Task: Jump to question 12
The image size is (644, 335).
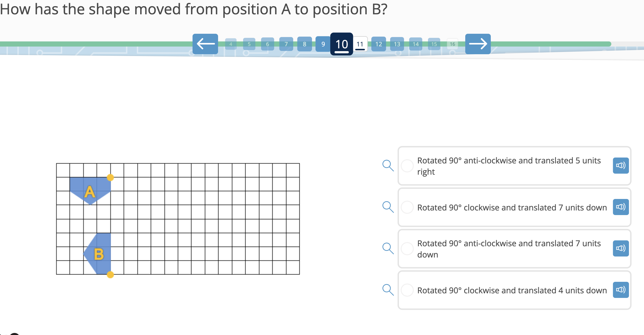Action: pos(378,44)
